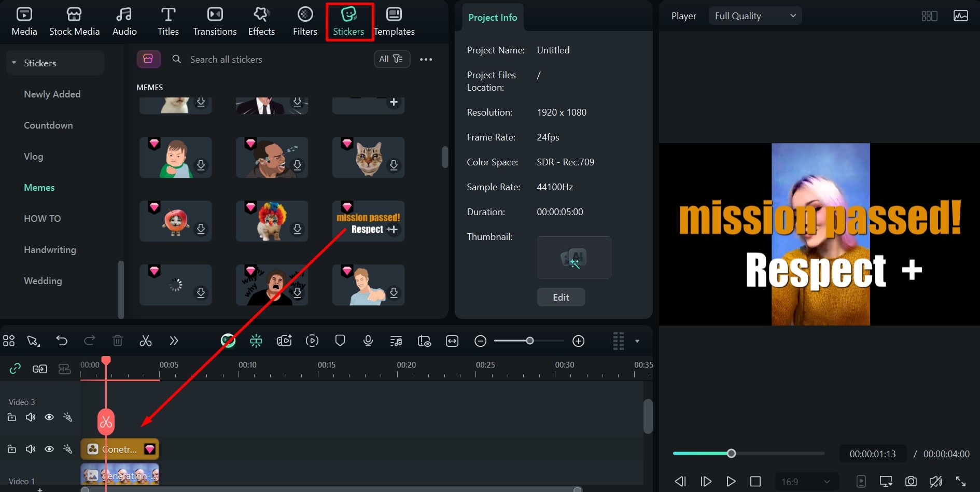Select the Project Info tab
The image size is (980, 492).
tap(493, 17)
